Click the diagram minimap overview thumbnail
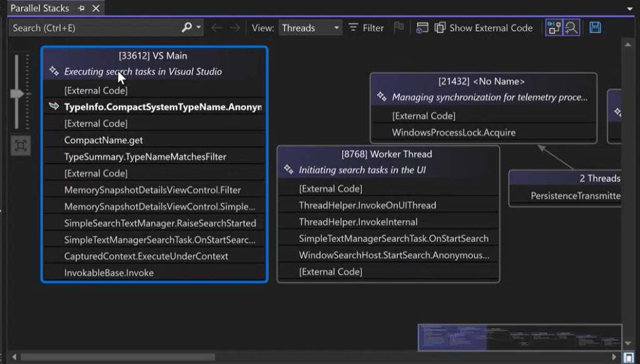Viewport: 640px width, 364px height. point(519,337)
